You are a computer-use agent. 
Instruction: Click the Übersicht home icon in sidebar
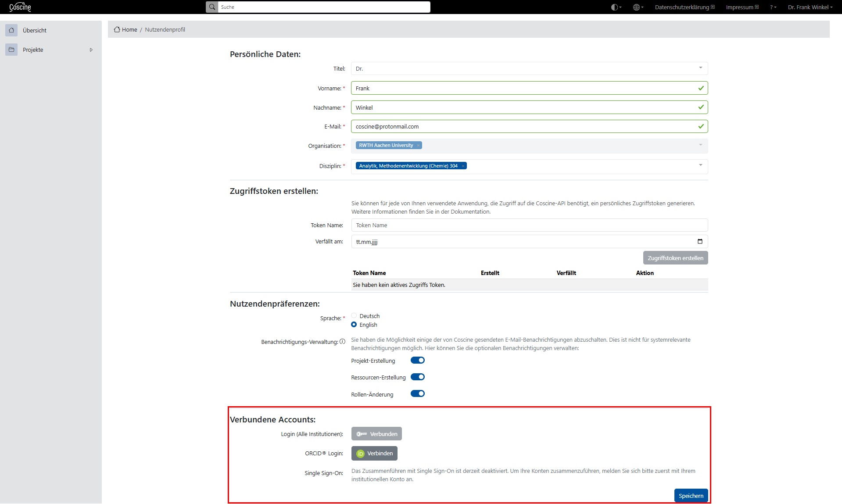(x=11, y=30)
